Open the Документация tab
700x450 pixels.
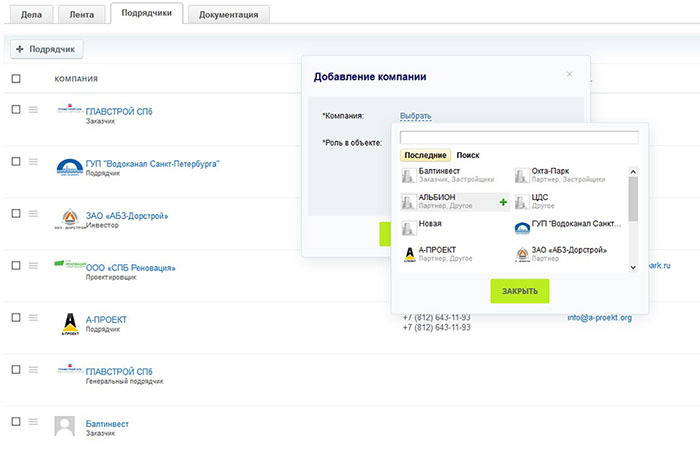[228, 14]
